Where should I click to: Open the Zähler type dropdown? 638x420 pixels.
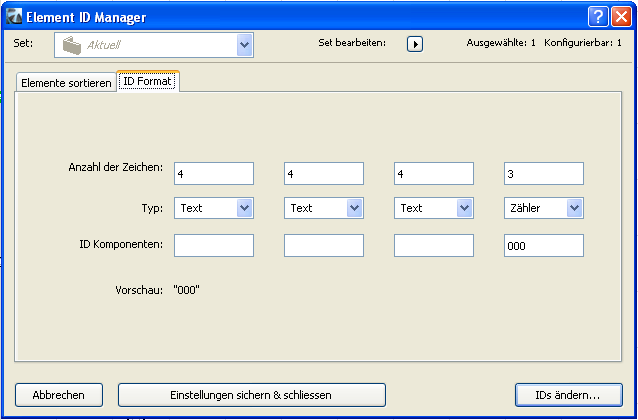point(574,208)
